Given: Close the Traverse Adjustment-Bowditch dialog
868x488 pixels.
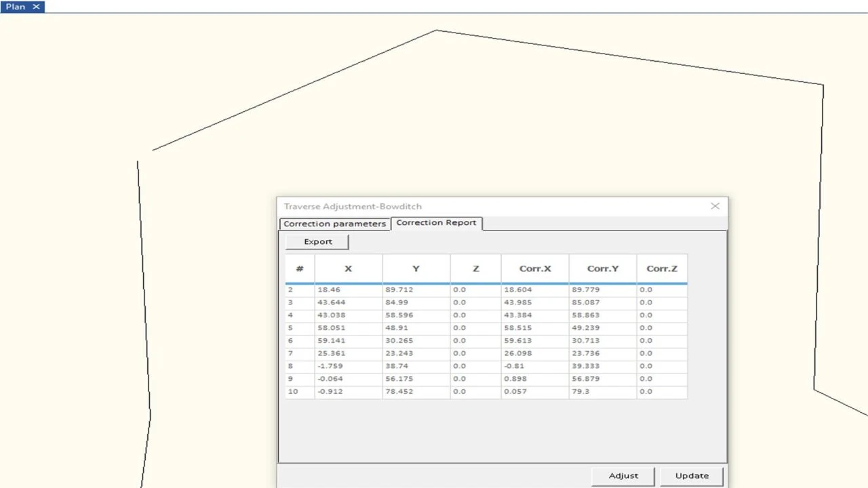Looking at the screenshot, I should point(715,206).
